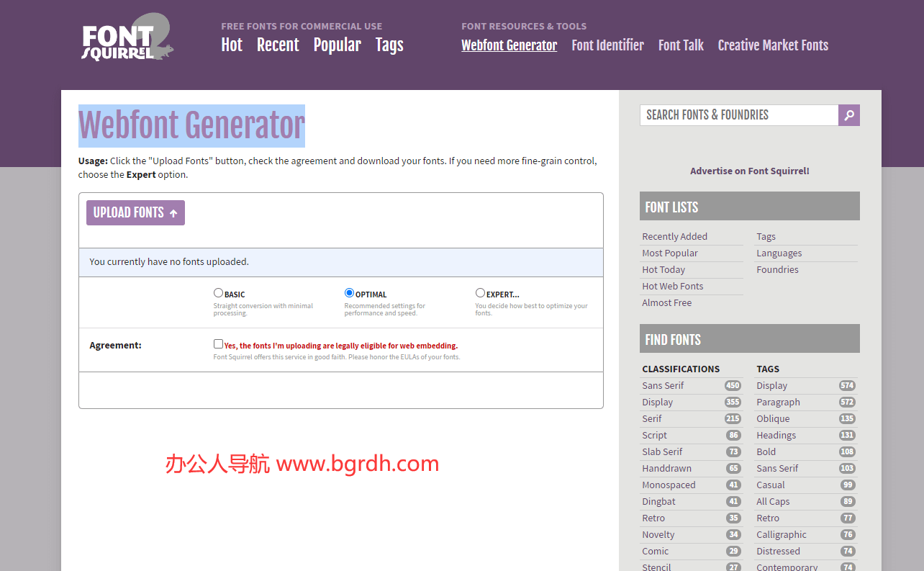Open the Font Identifier tool
924x571 pixels.
pos(607,45)
